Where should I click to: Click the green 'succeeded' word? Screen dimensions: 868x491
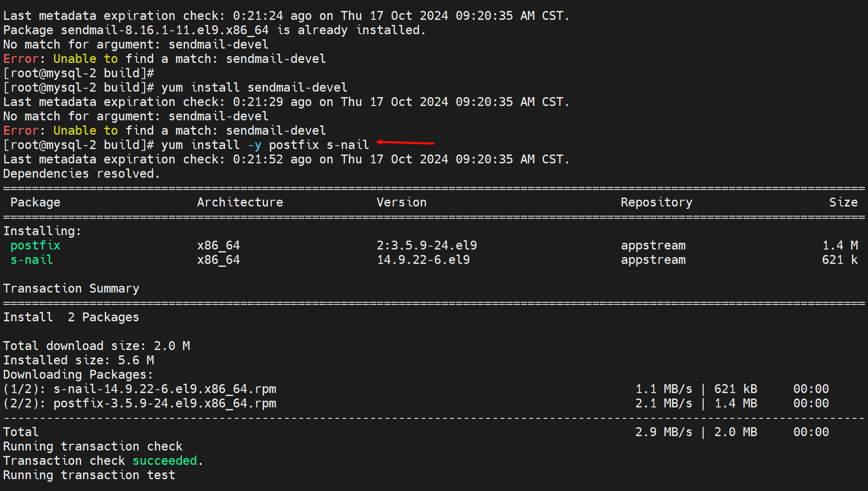pos(165,461)
